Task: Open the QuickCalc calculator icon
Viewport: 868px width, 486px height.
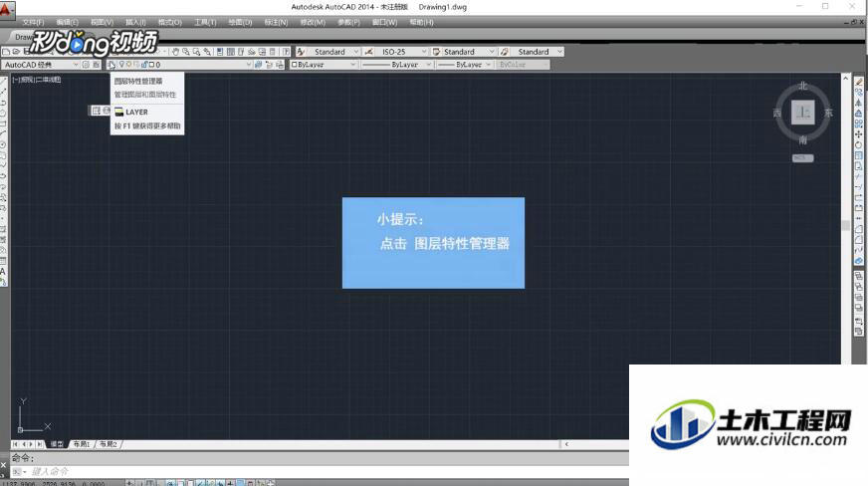Action: [x=273, y=52]
